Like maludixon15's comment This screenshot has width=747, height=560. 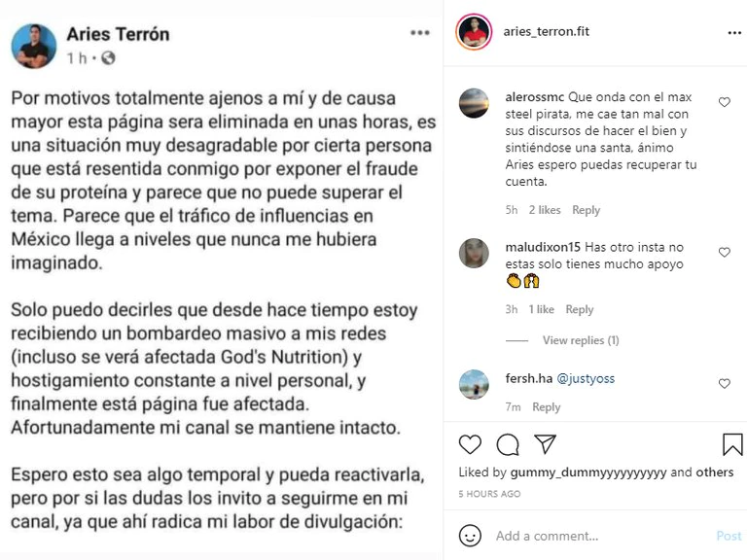click(x=724, y=253)
